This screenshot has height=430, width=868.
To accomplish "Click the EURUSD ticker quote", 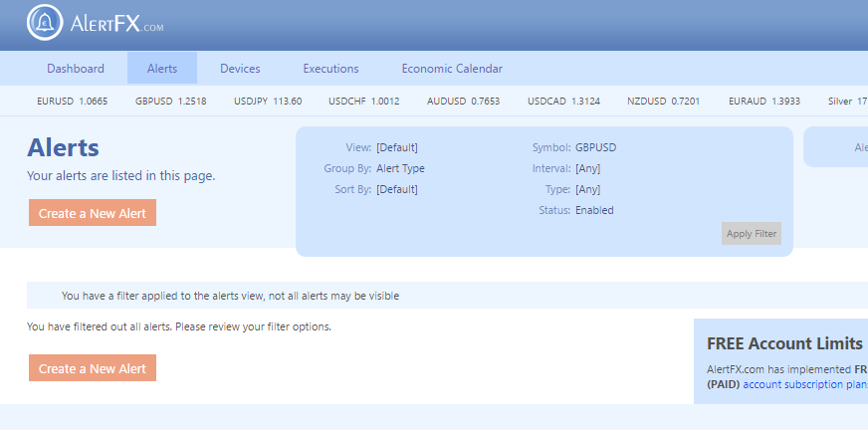I will click(71, 102).
